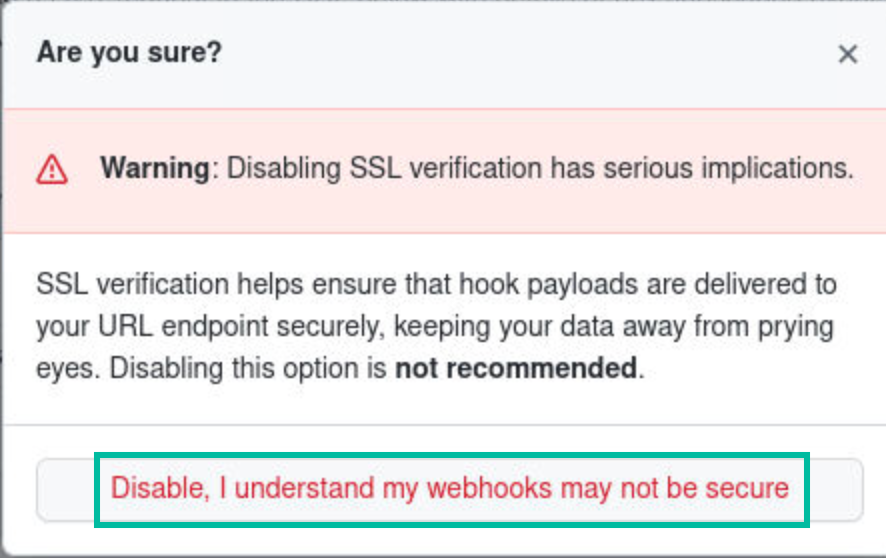Click the red warning triangle icon
This screenshot has width=886, height=558.
click(52, 169)
